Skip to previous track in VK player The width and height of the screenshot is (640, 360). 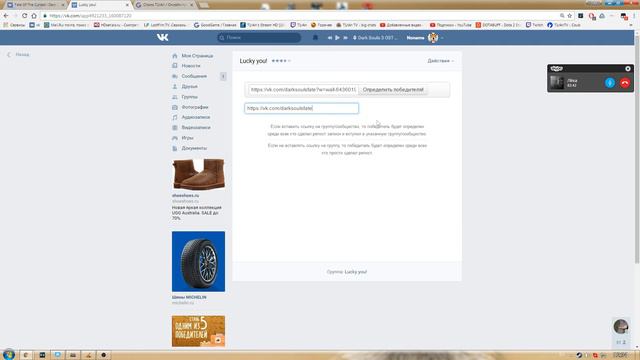pyautogui.click(x=330, y=38)
